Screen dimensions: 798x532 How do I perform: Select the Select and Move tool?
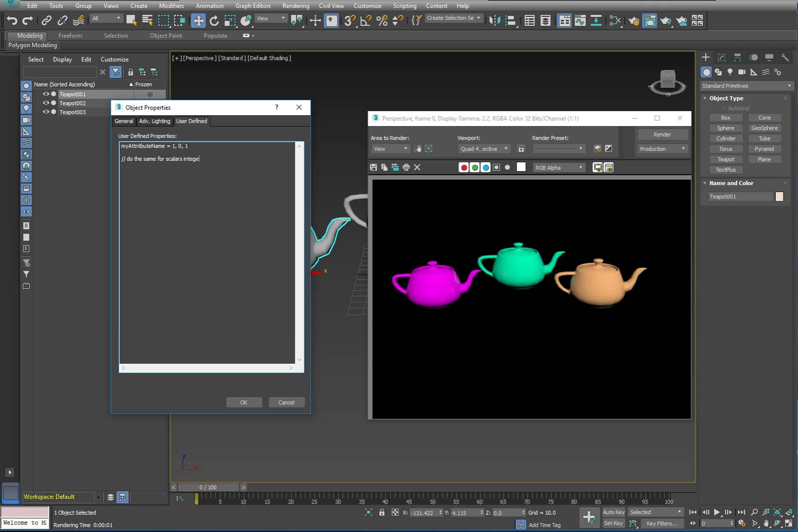[x=198, y=21]
